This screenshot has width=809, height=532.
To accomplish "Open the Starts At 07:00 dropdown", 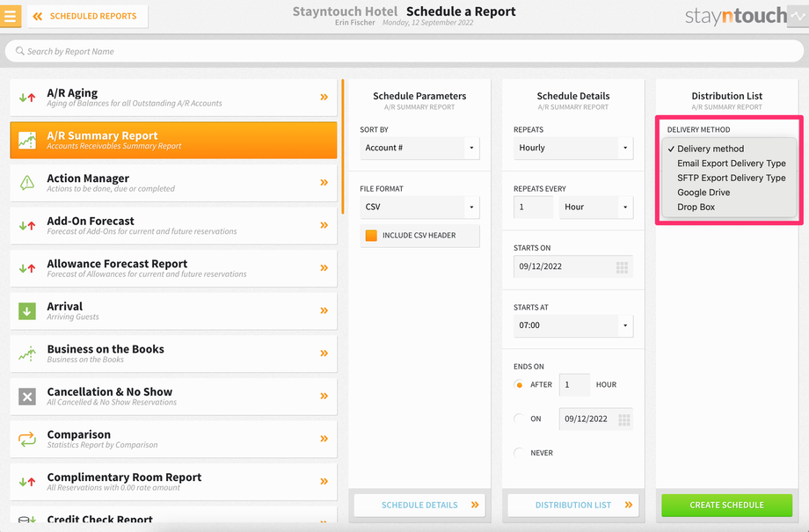I will point(573,325).
